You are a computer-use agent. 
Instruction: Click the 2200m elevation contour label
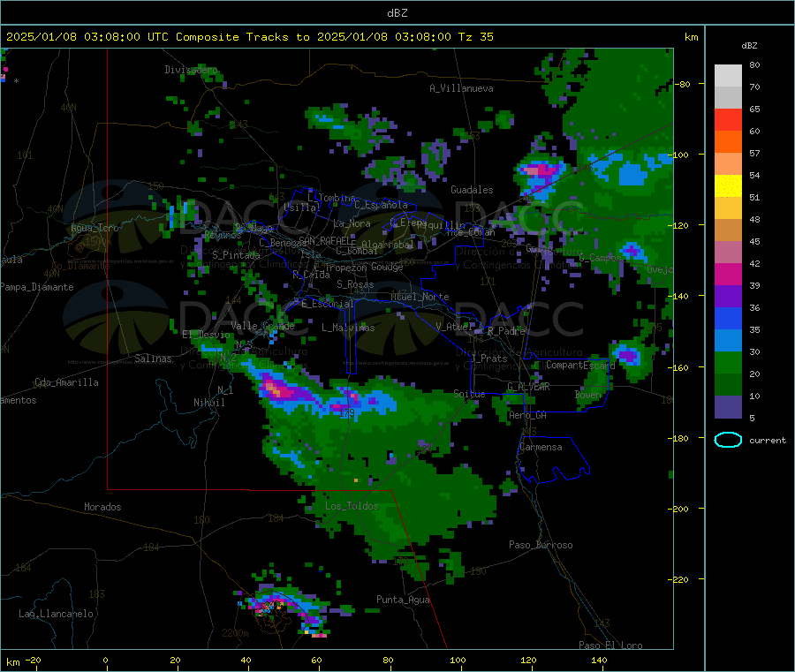tap(235, 633)
